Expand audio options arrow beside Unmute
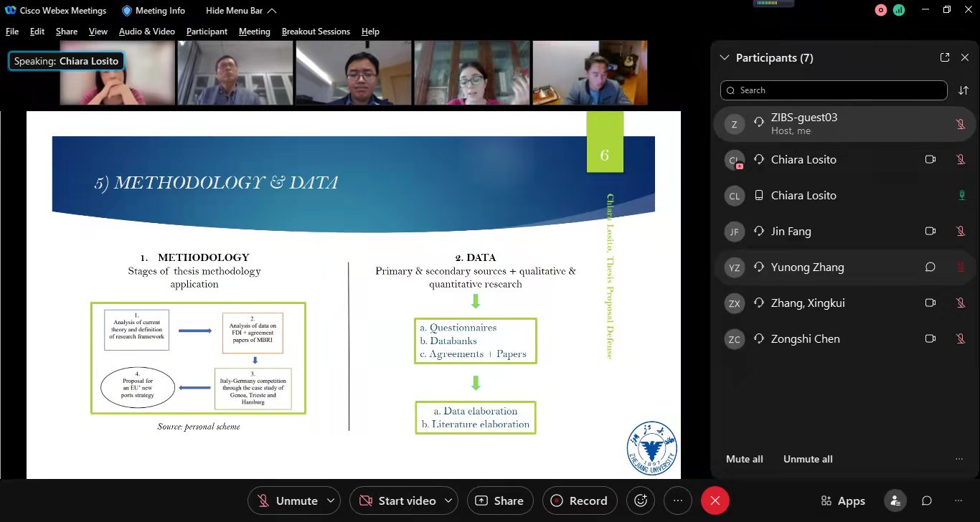Image resolution: width=980 pixels, height=522 pixels. click(x=331, y=500)
